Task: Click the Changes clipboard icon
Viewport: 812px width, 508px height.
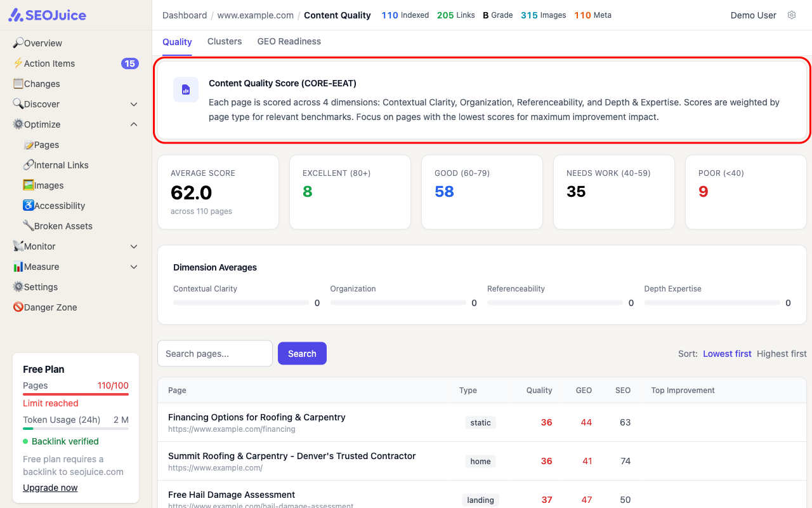Action: pos(18,84)
